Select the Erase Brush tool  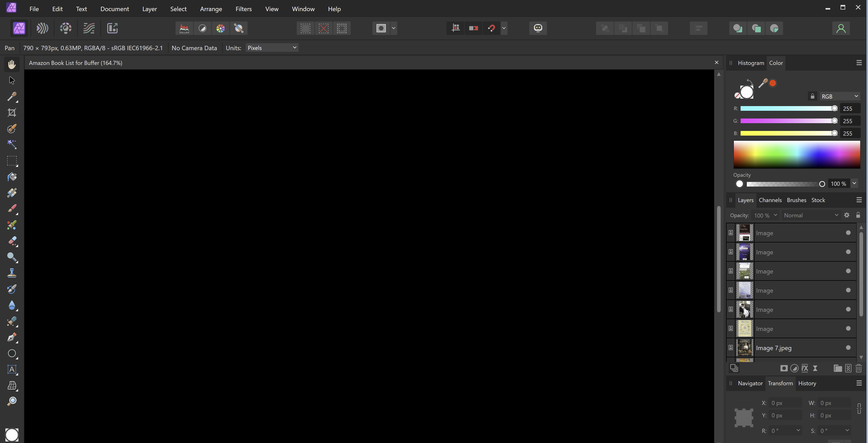12,241
